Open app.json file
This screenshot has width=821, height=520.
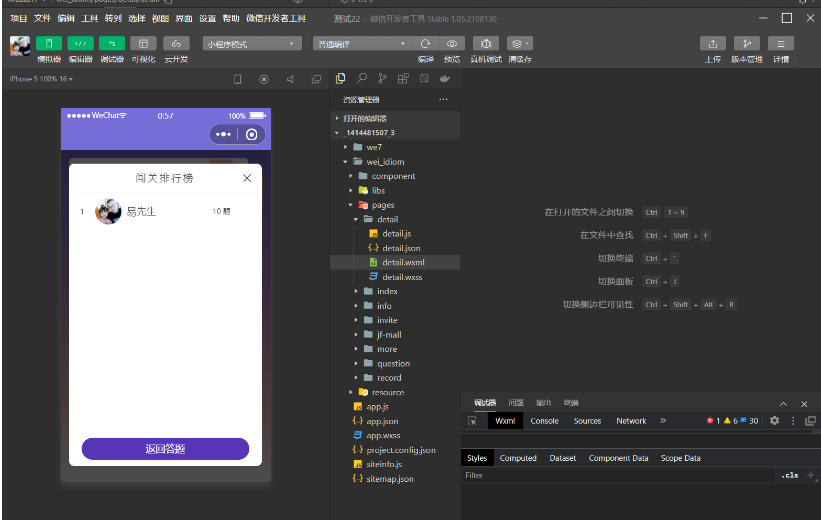[395, 421]
